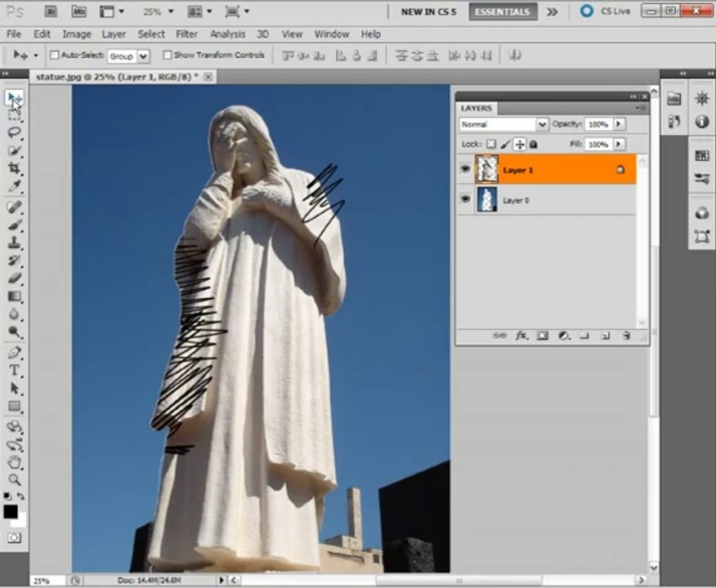Open the Image menu
This screenshot has height=588, width=716.
(77, 34)
